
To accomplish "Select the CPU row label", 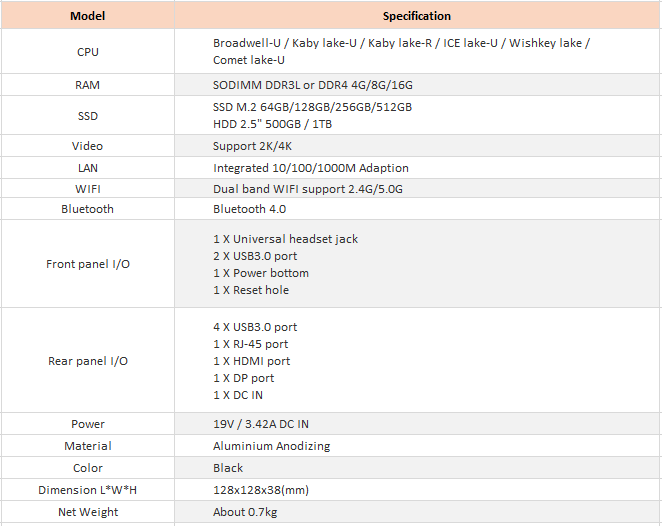I will tap(88, 52).
